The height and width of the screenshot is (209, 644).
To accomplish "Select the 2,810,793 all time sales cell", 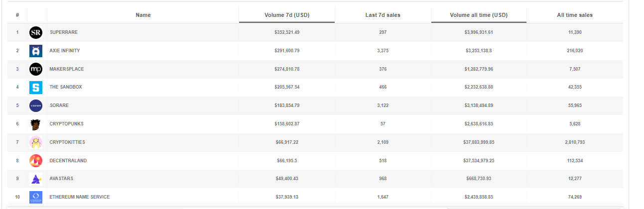I will pos(575,142).
